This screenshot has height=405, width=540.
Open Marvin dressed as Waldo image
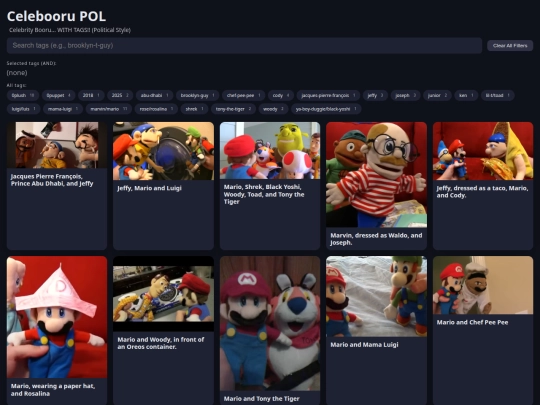click(376, 175)
